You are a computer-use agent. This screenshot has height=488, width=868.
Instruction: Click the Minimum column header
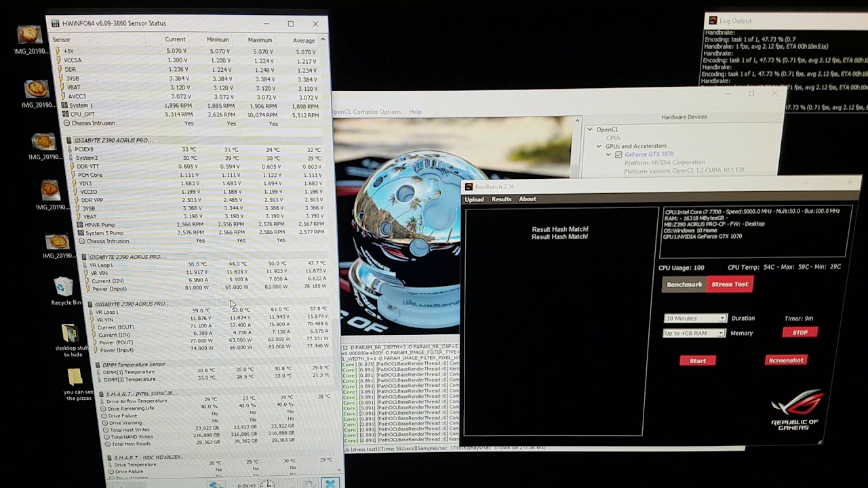click(x=218, y=40)
